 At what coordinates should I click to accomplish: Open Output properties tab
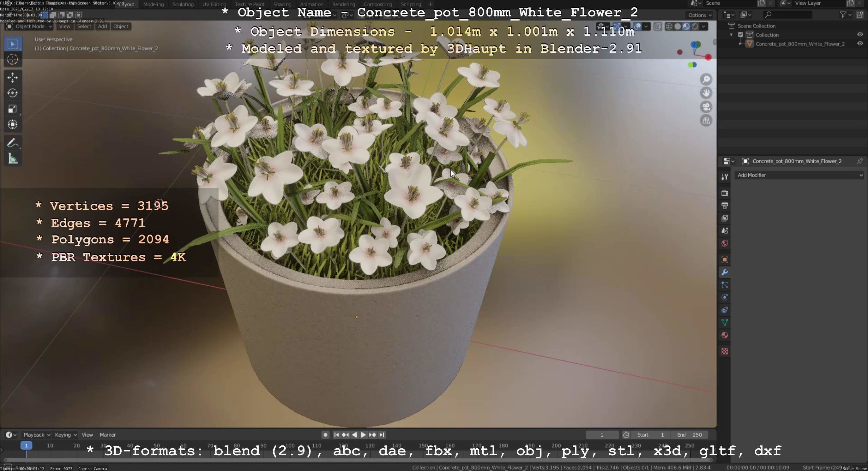click(725, 206)
